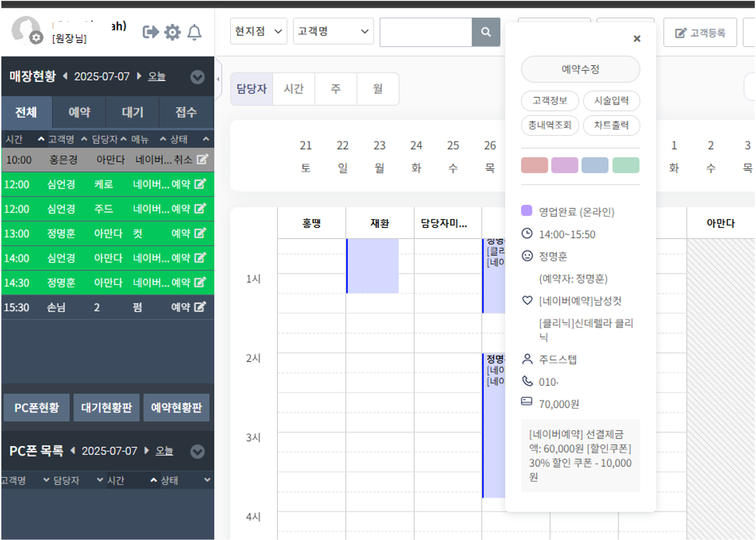Open the 현지점 branch dropdown
Screen dimensions: 756x540
pyautogui.click(x=259, y=31)
